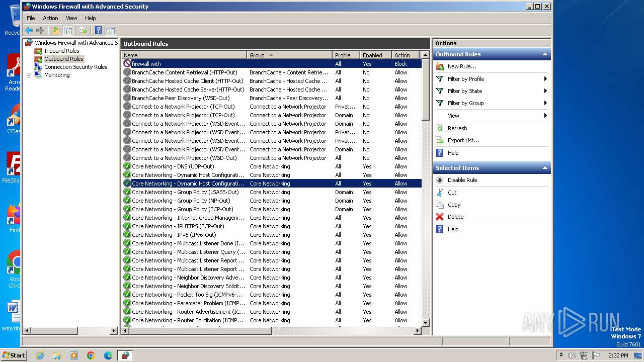Select Core Networking - Packet Too Big rule
The image size is (644, 362).
(x=272, y=295)
